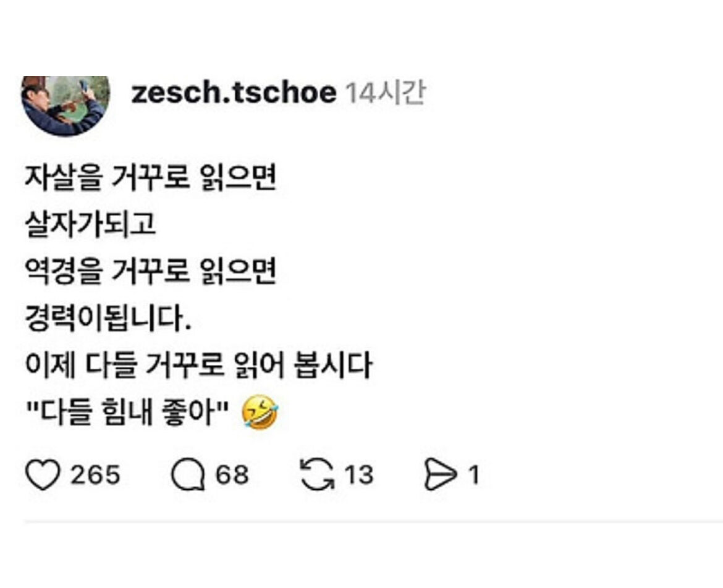Repost using the circular arrows icon
This screenshot has height=588, width=723.
pyautogui.click(x=316, y=476)
